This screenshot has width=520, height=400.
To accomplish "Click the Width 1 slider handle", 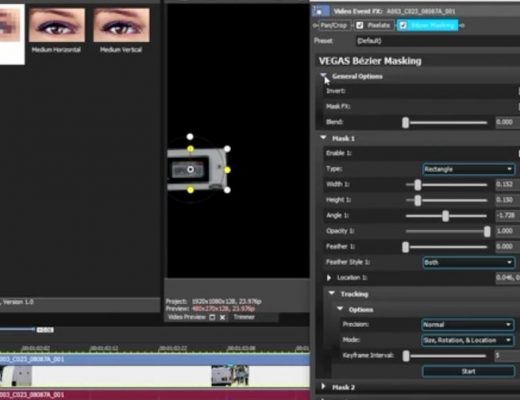I will (x=418, y=185).
